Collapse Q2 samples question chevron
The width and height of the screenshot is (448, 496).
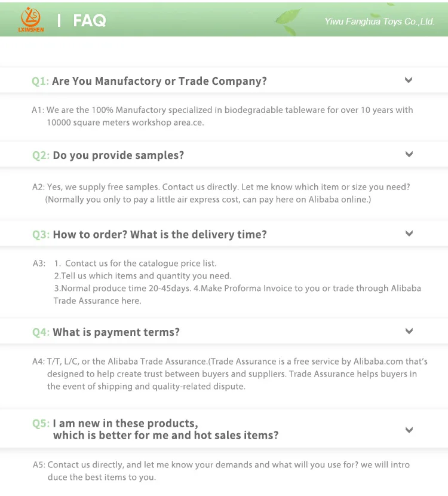(x=409, y=154)
